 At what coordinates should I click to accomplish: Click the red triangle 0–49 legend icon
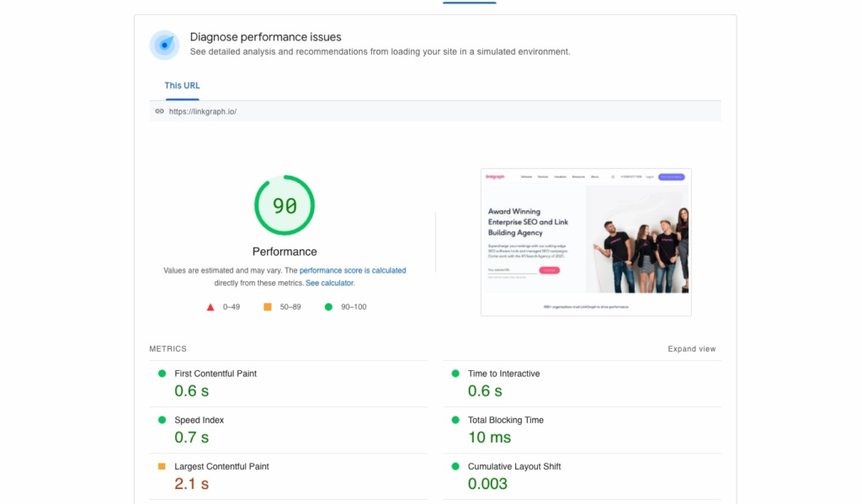[x=210, y=307]
